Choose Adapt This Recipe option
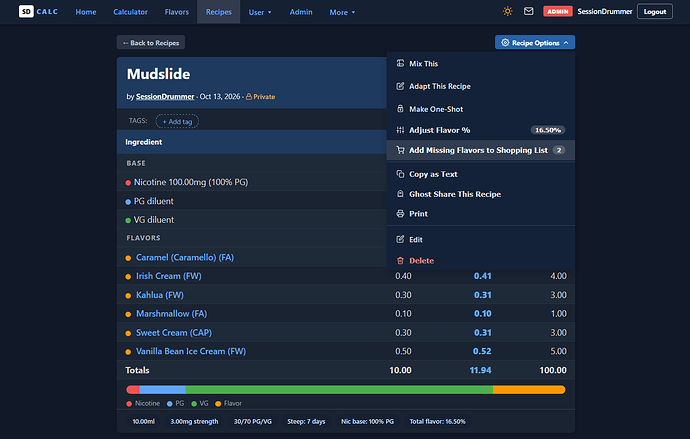The image size is (690, 439). pos(481,86)
